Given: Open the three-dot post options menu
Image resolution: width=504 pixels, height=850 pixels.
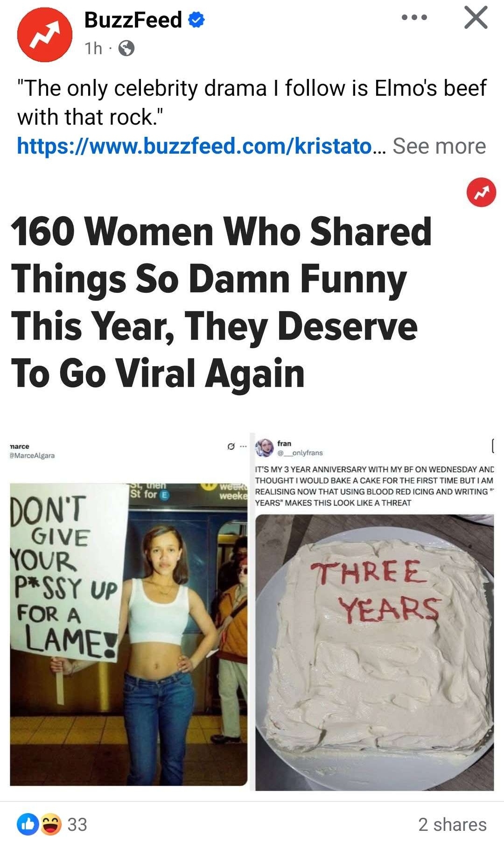Looking at the screenshot, I should click(414, 18).
